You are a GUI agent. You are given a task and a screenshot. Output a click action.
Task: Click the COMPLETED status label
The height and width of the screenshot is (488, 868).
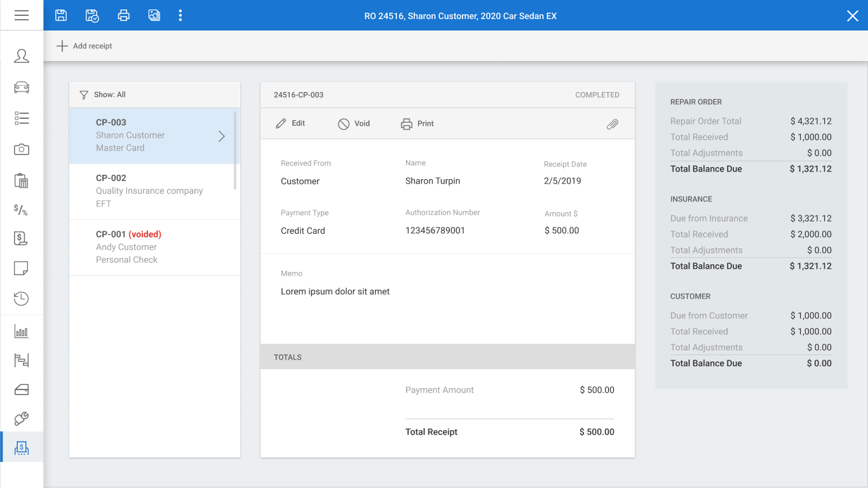(x=597, y=95)
